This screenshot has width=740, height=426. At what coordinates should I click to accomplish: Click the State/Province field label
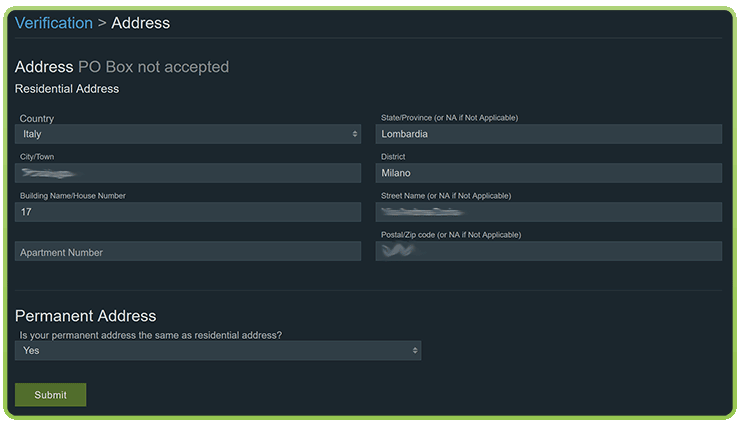click(x=449, y=117)
